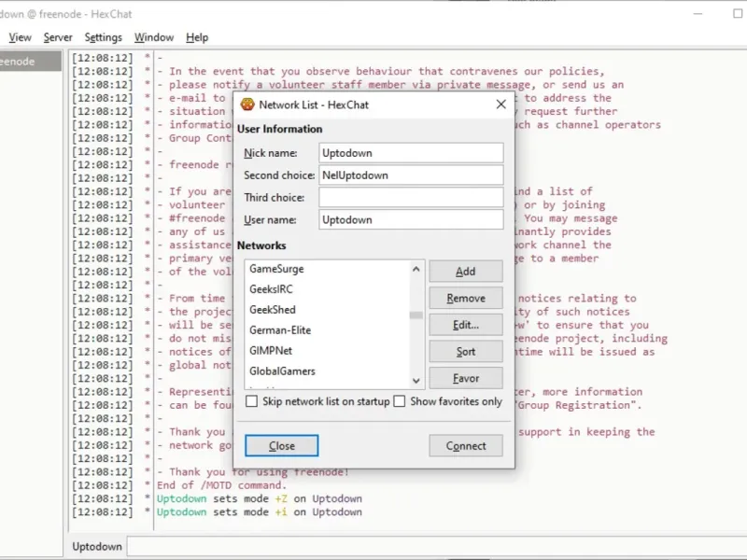The image size is (747, 560).
Task: Click the Third choice nickname field
Action: coord(411,197)
